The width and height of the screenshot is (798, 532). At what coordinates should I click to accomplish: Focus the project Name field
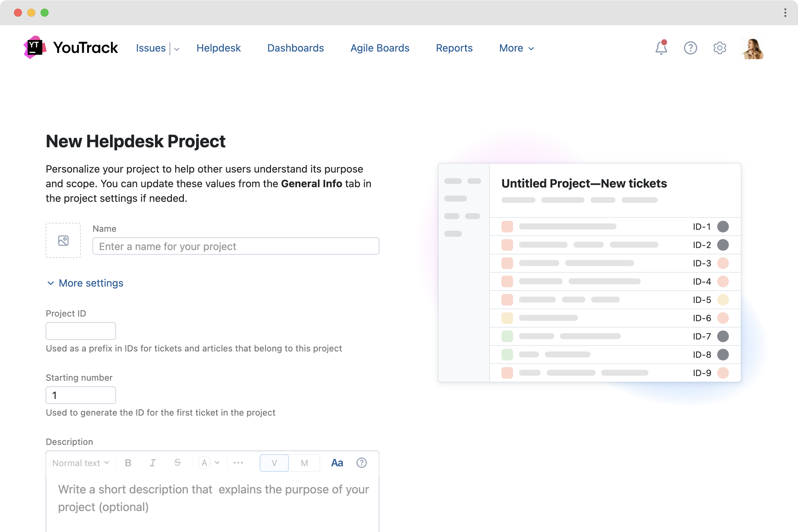coord(236,246)
